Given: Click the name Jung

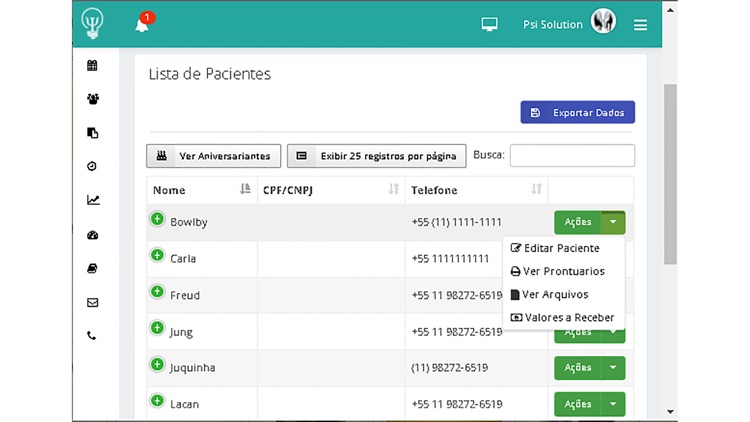Looking at the screenshot, I should [x=181, y=332].
